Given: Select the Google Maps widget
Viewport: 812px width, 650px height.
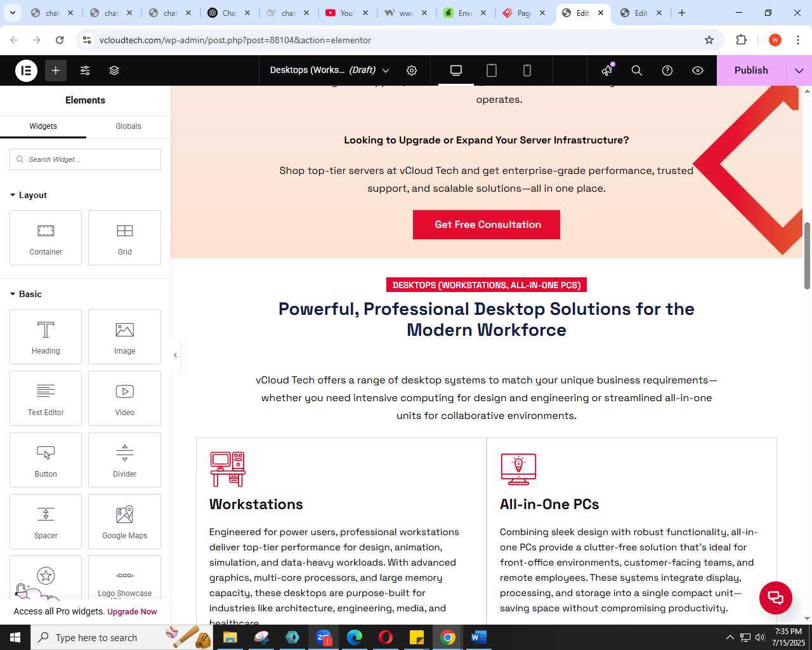Looking at the screenshot, I should click(x=124, y=522).
